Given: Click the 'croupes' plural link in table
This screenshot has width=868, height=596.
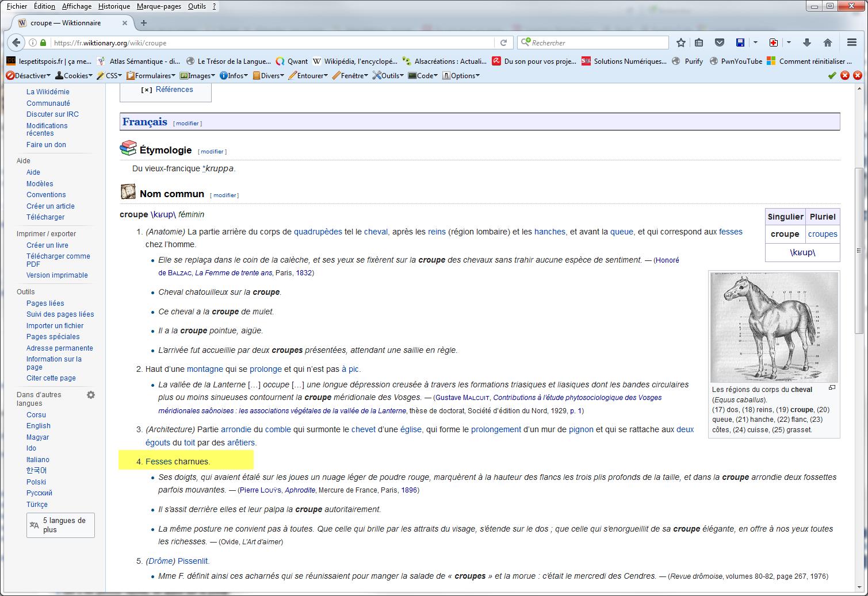Looking at the screenshot, I should [x=822, y=234].
